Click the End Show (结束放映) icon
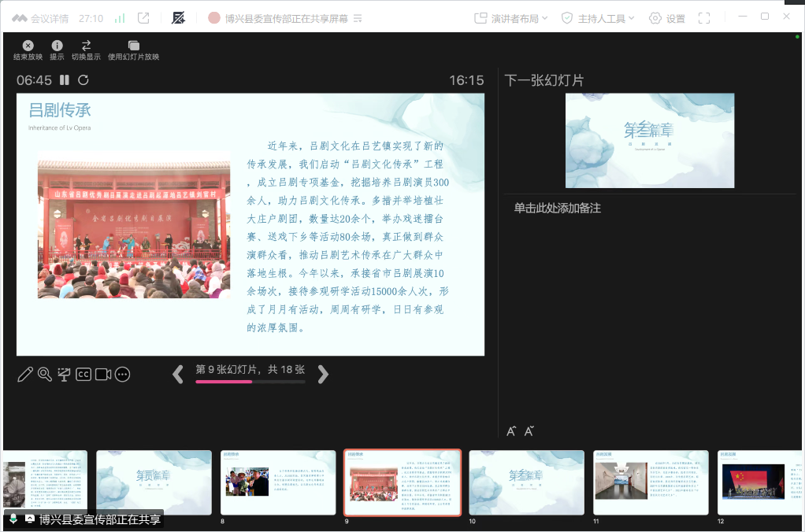 coord(28,46)
